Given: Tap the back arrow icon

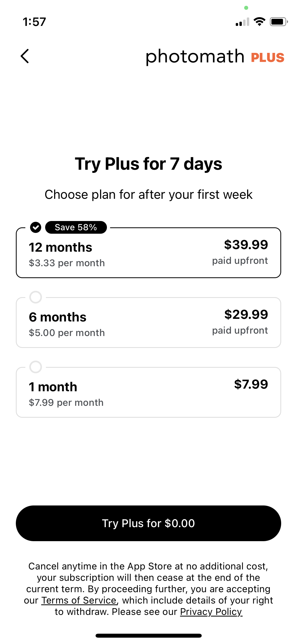Looking at the screenshot, I should pos(25,56).
